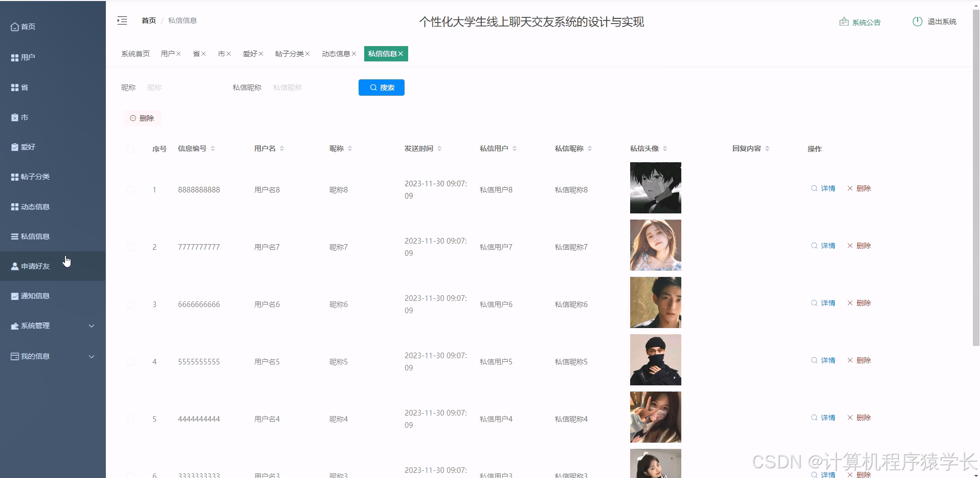Open 市 in the sidebar
This screenshot has height=478, width=980.
coord(53,117)
